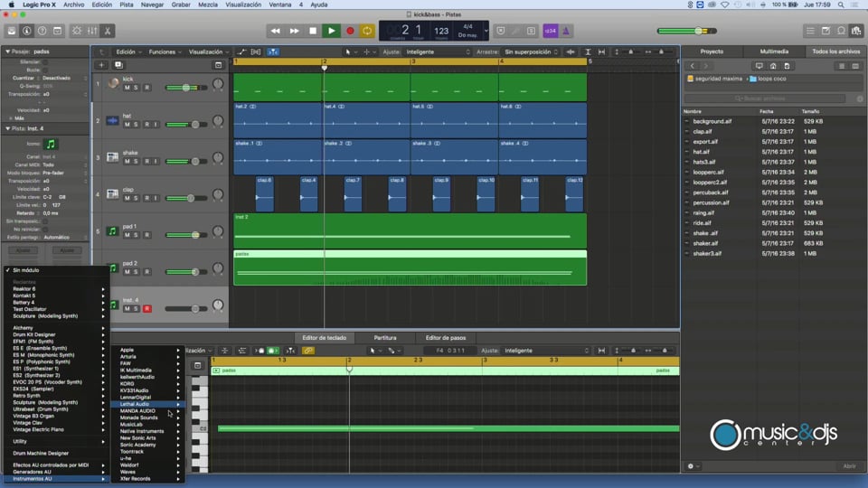
Task: Adjust the clap track volume fader
Action: click(190, 198)
